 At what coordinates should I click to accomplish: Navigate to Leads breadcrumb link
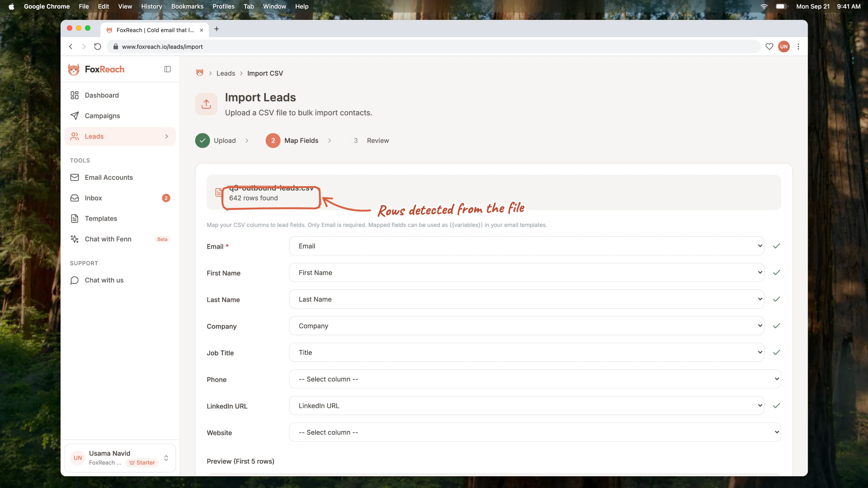pyautogui.click(x=226, y=74)
